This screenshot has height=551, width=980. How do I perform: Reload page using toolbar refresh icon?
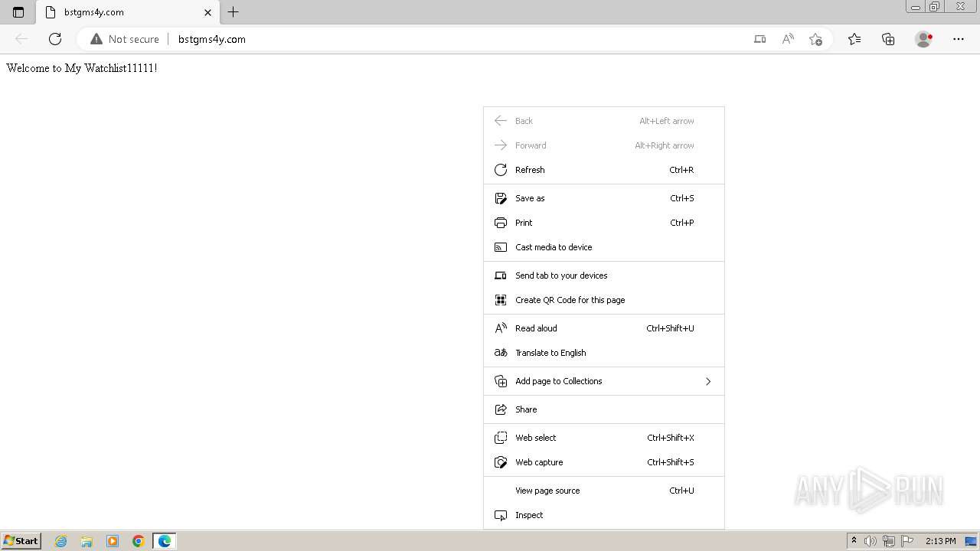coord(55,39)
